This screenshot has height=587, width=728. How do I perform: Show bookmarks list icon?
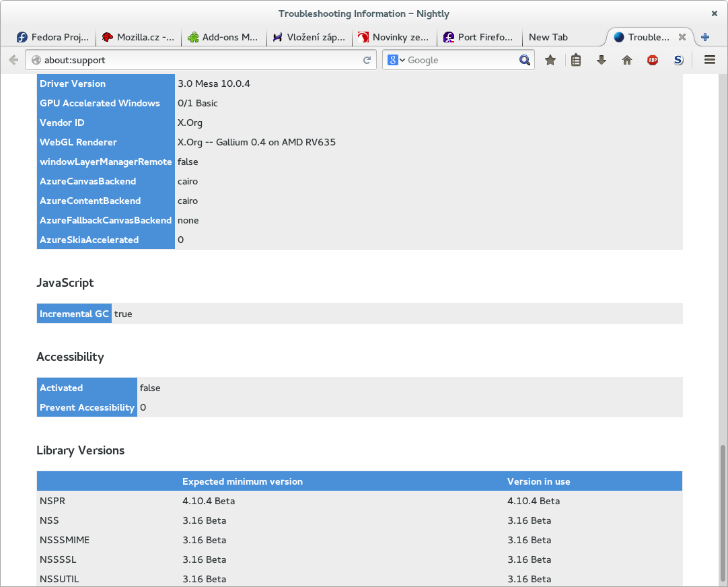point(576,60)
